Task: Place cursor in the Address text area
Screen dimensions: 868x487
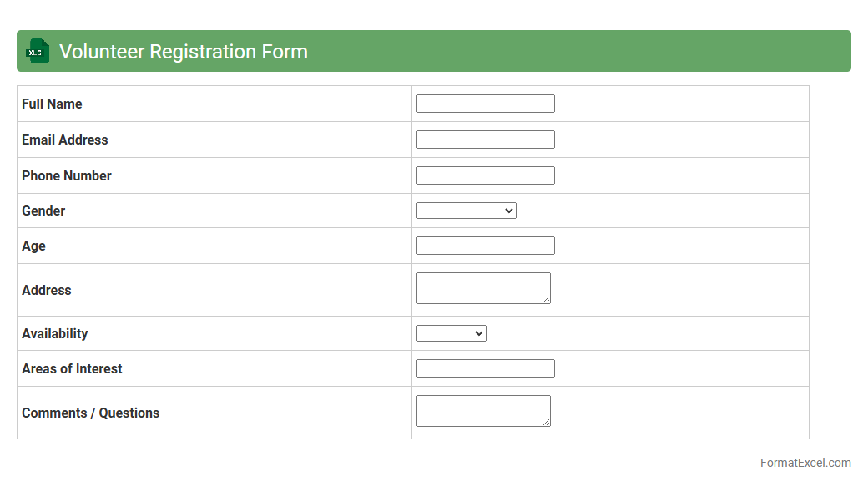Action: pyautogui.click(x=482, y=288)
